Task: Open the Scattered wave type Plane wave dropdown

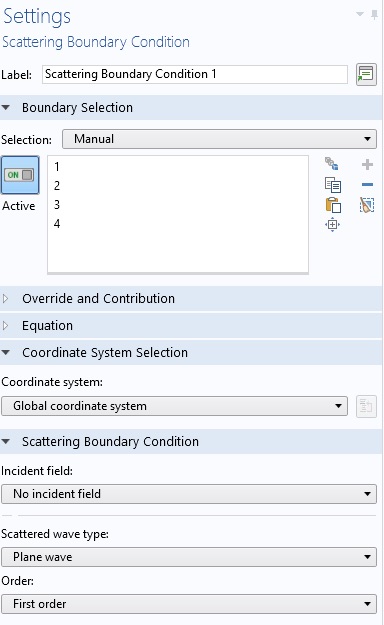Action: [189, 557]
